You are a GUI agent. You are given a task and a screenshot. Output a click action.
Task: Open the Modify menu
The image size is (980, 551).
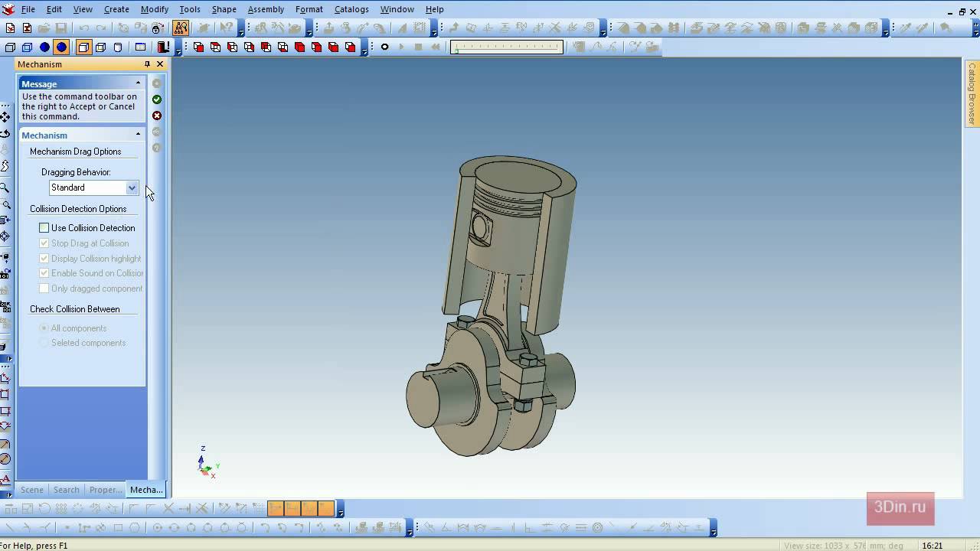click(x=155, y=9)
